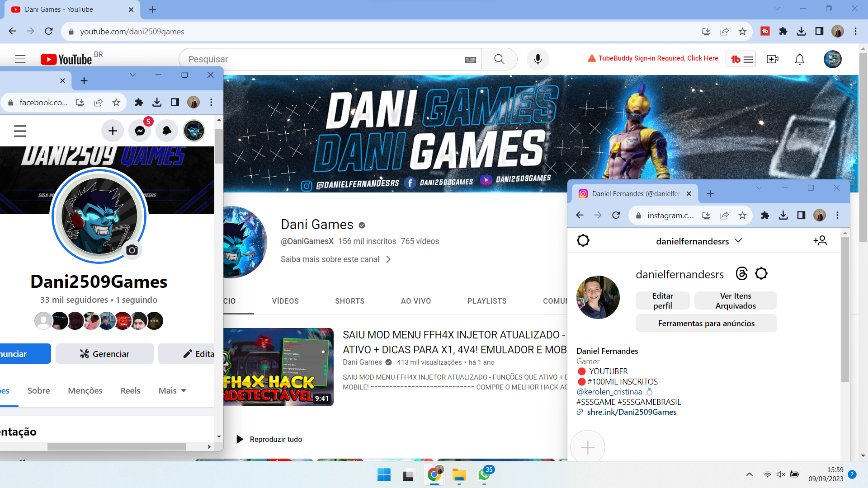Start voice search with microphone icon

538,59
